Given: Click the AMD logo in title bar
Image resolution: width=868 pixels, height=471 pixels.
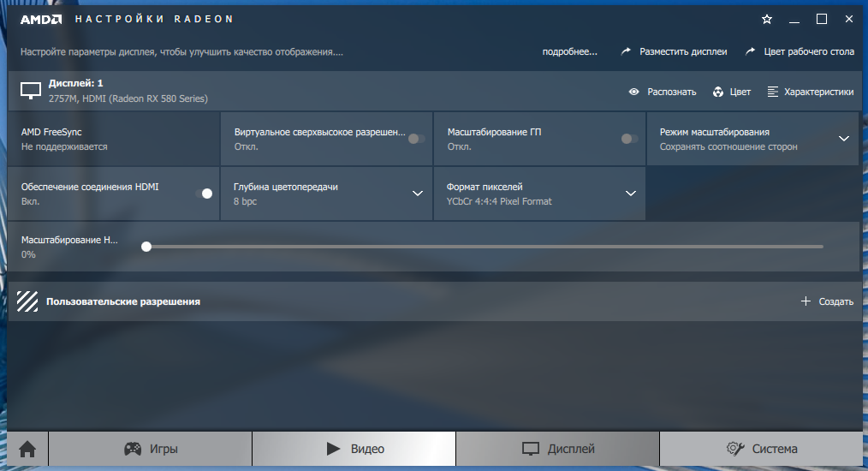Looking at the screenshot, I should (41, 20).
